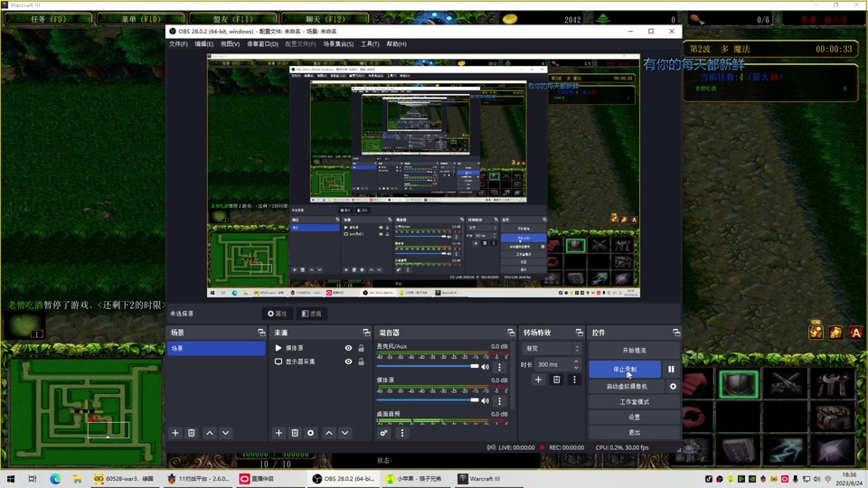Open source properties gear in sources toolbar
The height and width of the screenshot is (488, 868).
pos(310,433)
